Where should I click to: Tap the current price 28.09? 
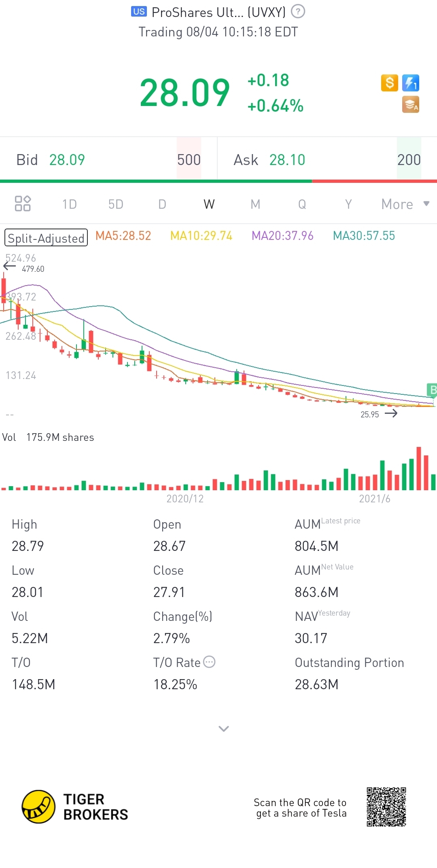point(185,93)
